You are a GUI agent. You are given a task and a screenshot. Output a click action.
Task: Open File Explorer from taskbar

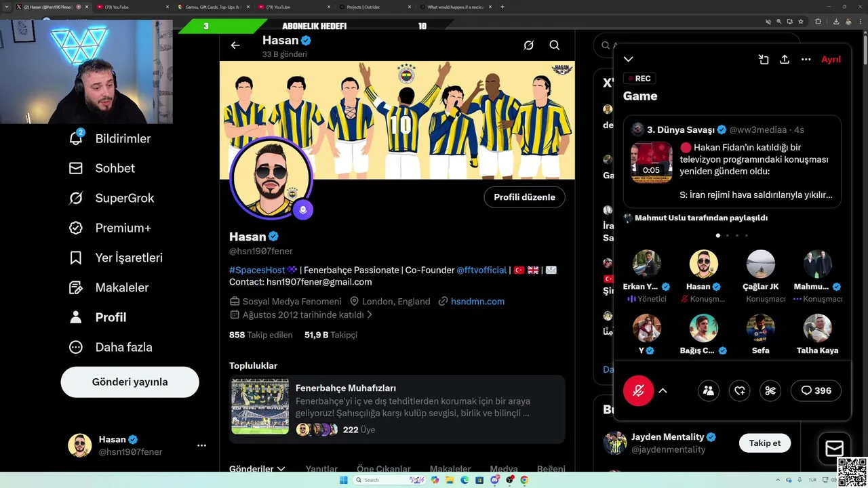pyautogui.click(x=450, y=480)
